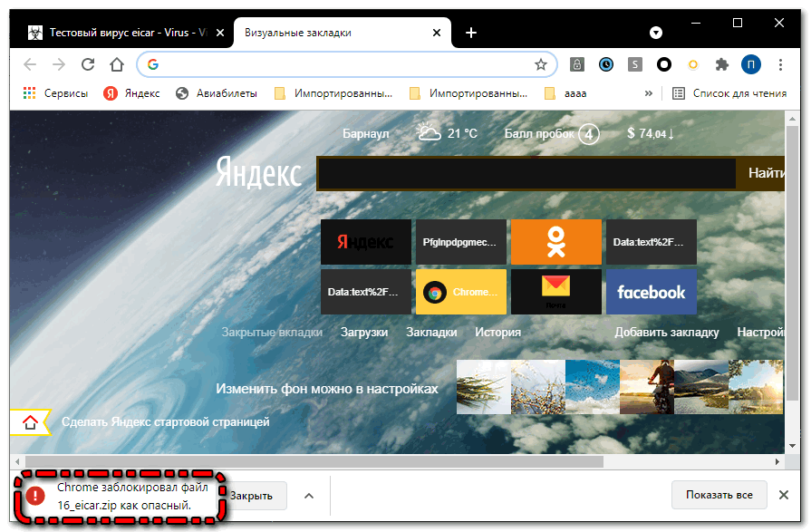The height and width of the screenshot is (532, 811).
Task: Open second Импортированны... bookmark folder
Action: (468, 93)
